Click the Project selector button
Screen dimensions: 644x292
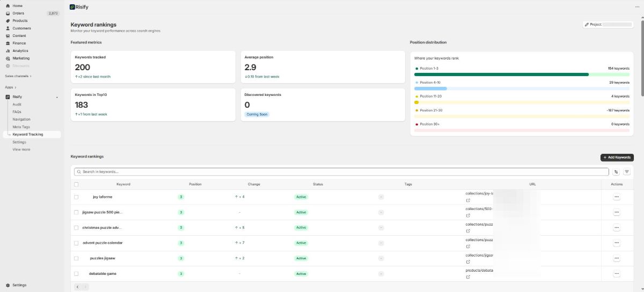(608, 25)
